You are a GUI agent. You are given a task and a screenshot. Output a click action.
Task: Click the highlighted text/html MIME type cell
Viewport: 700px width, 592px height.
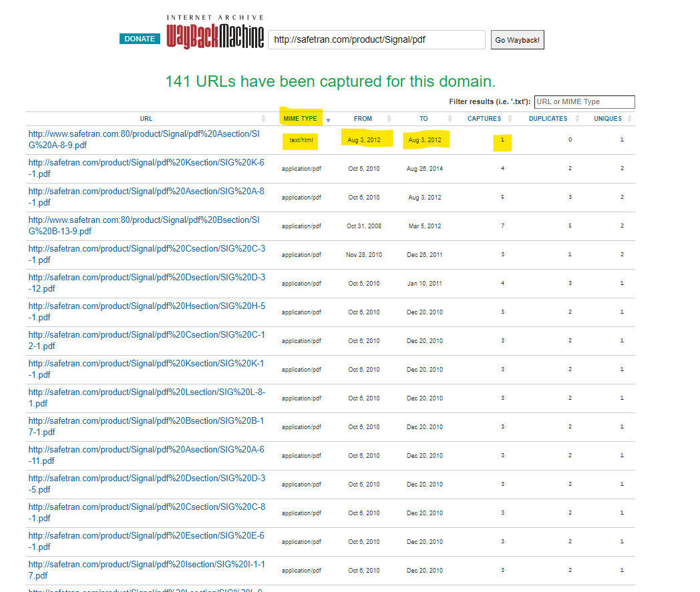[301, 140]
